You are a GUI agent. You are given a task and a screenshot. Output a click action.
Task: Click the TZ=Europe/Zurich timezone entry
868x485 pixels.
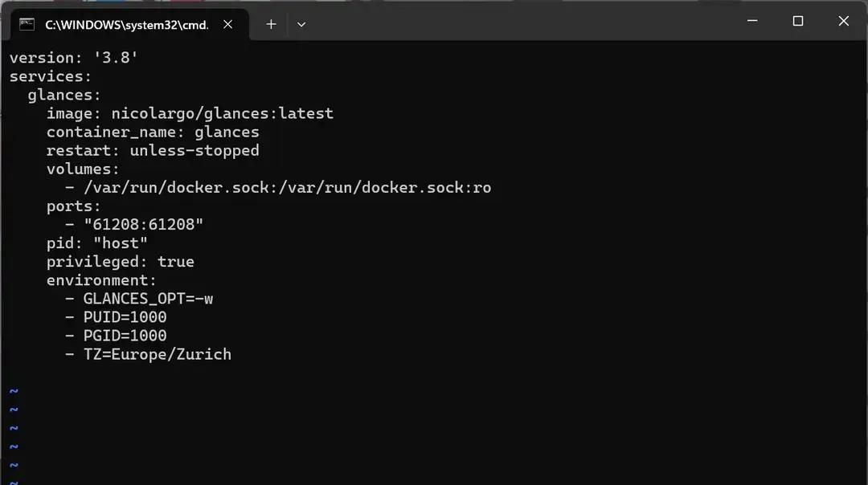[x=157, y=353]
